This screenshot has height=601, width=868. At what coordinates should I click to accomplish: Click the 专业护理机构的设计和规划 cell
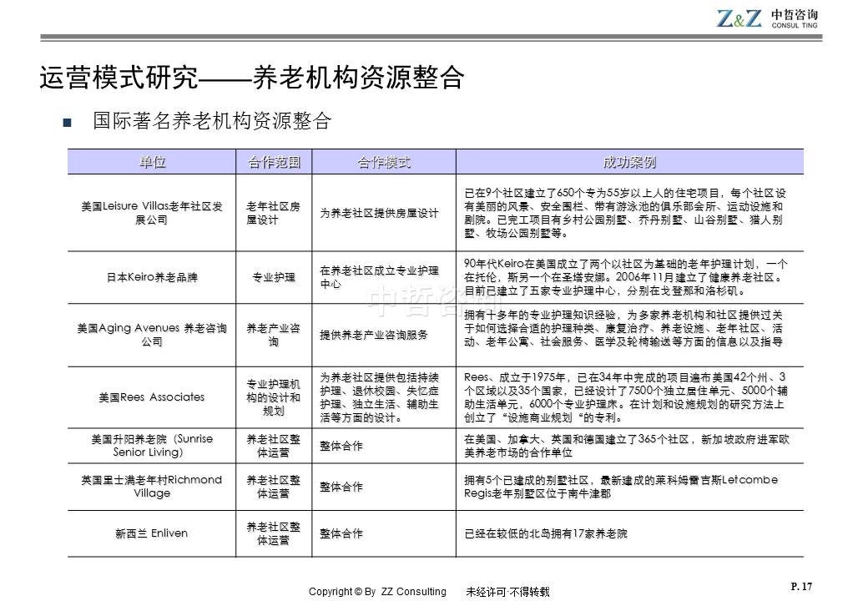(274, 397)
